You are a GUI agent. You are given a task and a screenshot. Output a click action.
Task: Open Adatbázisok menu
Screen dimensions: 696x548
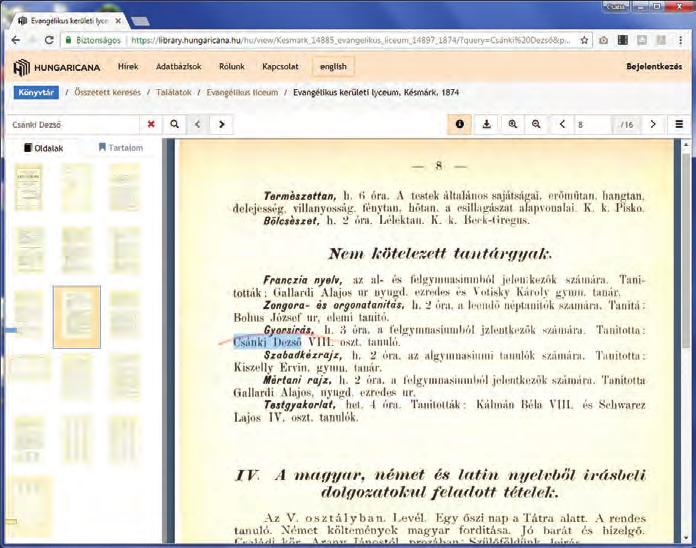coord(178,67)
